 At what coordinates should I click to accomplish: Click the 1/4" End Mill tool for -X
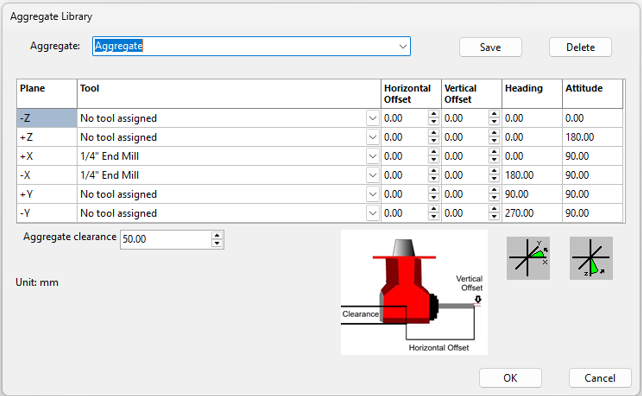point(109,175)
